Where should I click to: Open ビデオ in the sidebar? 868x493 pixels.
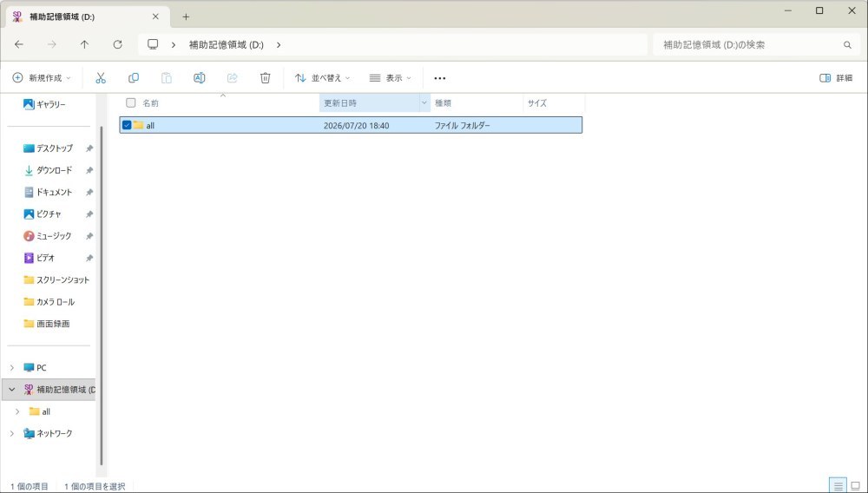point(39,258)
